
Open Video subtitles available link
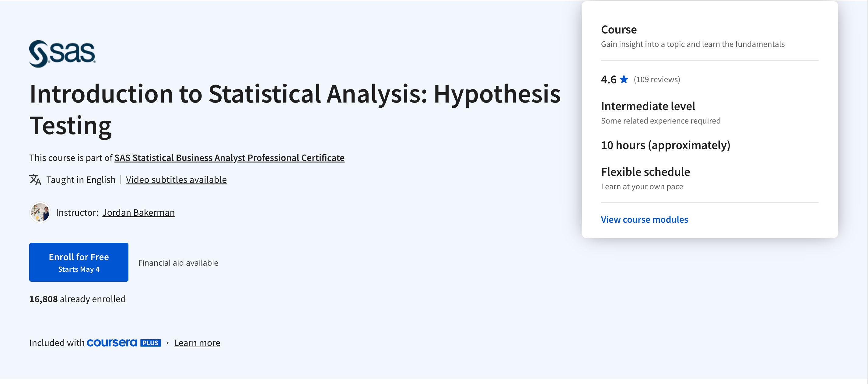pos(176,180)
